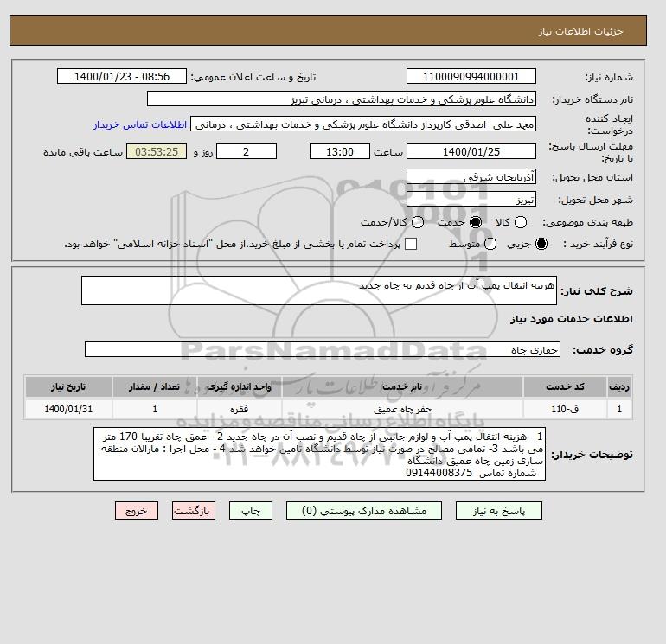Click the ساعت باقی مانده label

[x=83, y=152]
